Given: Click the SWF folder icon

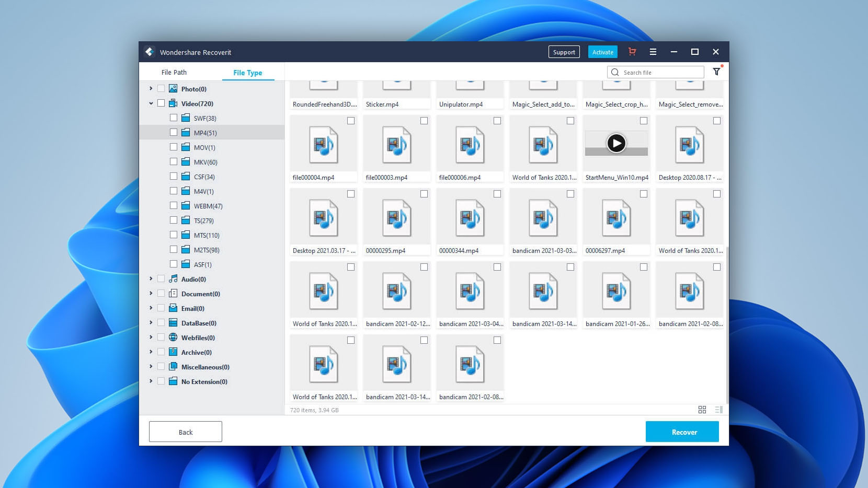Looking at the screenshot, I should tap(186, 118).
